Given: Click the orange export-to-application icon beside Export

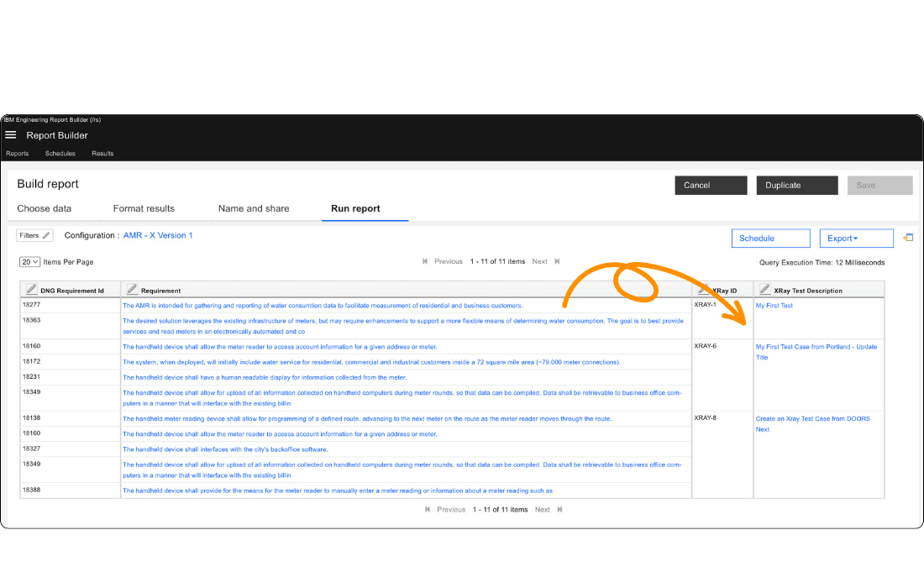Looking at the screenshot, I should [907, 237].
